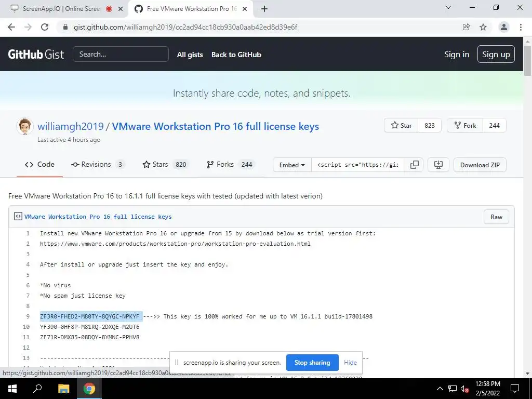Screen dimensions: 532x399
Task: Open File Explorer from taskbar
Action: 63,389
